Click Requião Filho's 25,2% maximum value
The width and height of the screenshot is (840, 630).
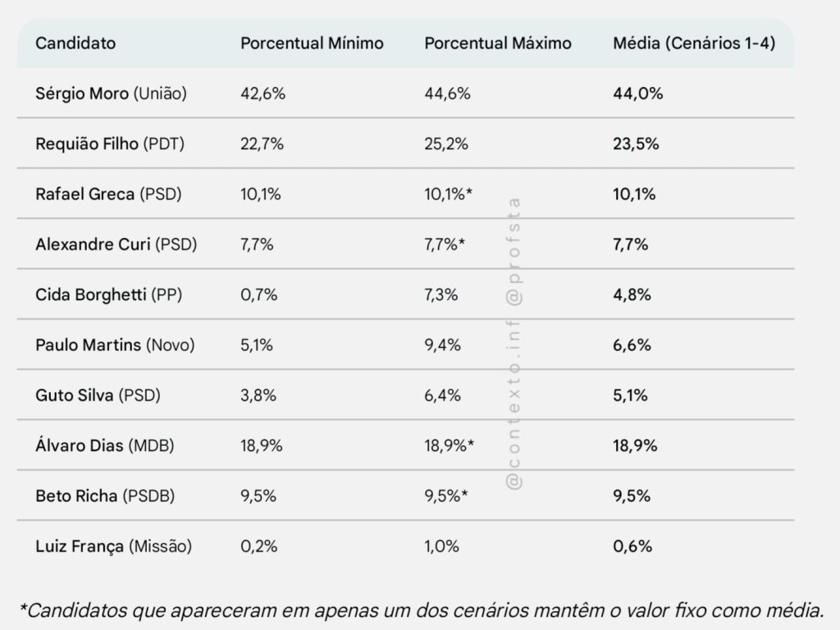pyautogui.click(x=446, y=144)
